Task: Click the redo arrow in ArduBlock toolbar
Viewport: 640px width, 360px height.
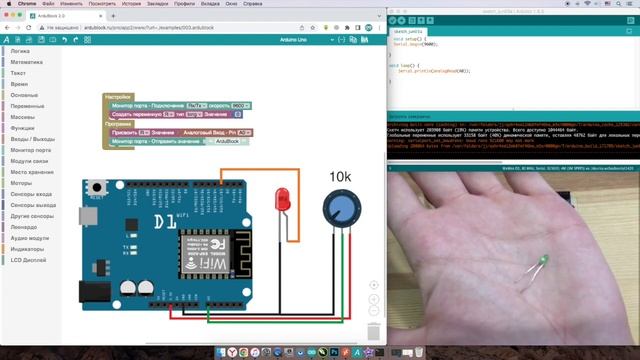Action: coord(76,40)
